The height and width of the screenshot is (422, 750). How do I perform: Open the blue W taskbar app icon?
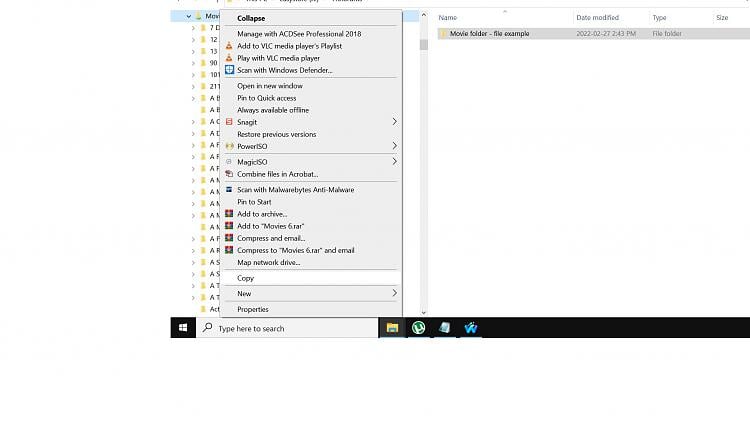(471, 328)
